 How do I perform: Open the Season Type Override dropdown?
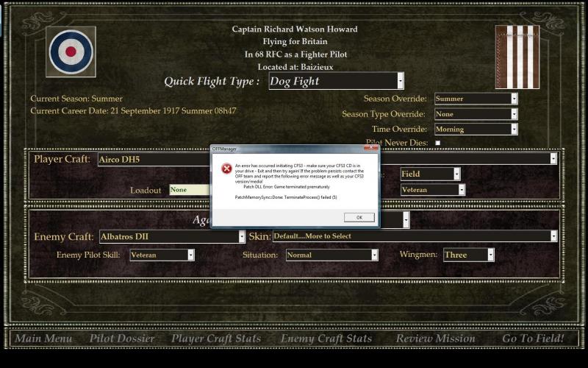click(476, 114)
